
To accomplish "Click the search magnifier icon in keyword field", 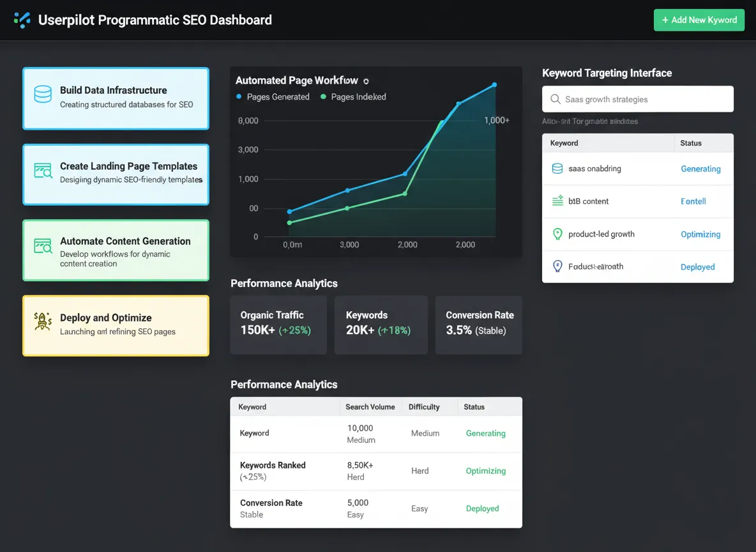I will 554,100.
